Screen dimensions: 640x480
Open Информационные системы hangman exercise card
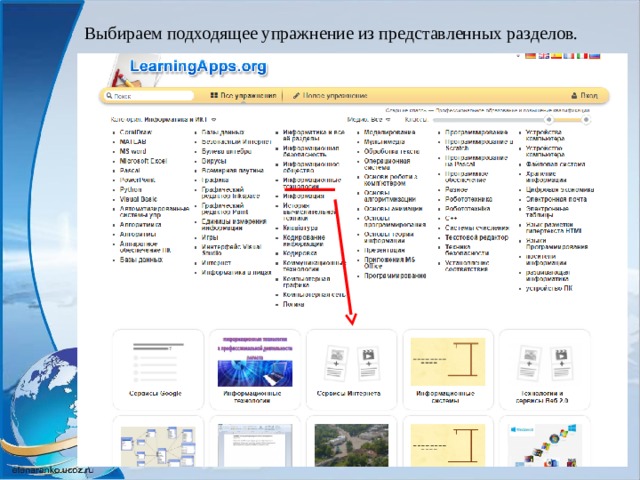click(x=448, y=370)
